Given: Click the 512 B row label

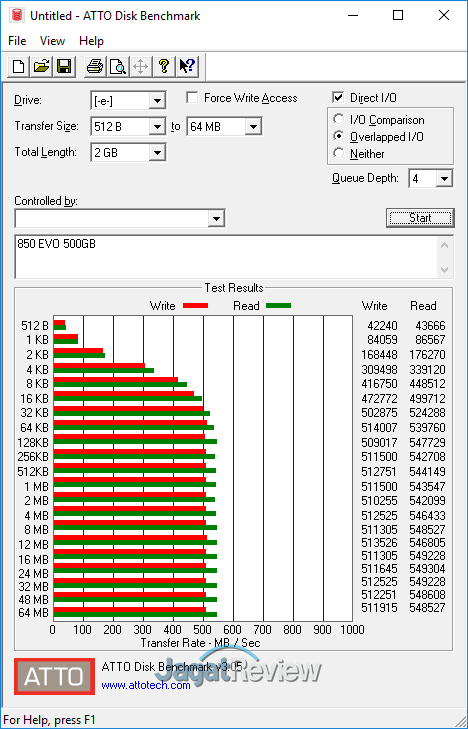Looking at the screenshot, I should (35, 326).
